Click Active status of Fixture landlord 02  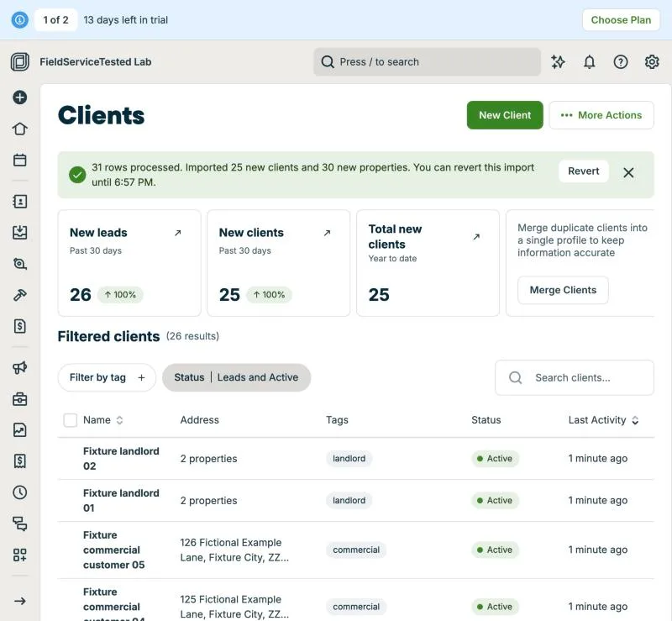495,459
